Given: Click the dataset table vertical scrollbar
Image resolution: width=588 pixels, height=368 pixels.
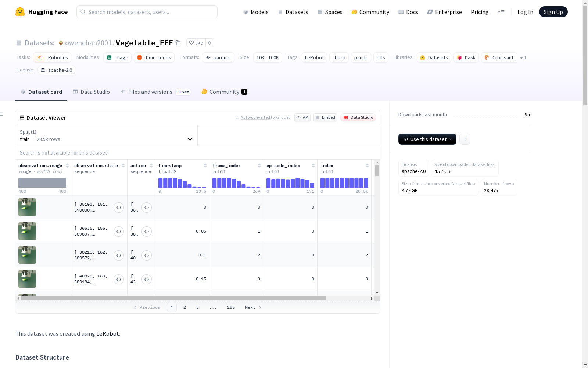Looking at the screenshot, I should click(377, 171).
